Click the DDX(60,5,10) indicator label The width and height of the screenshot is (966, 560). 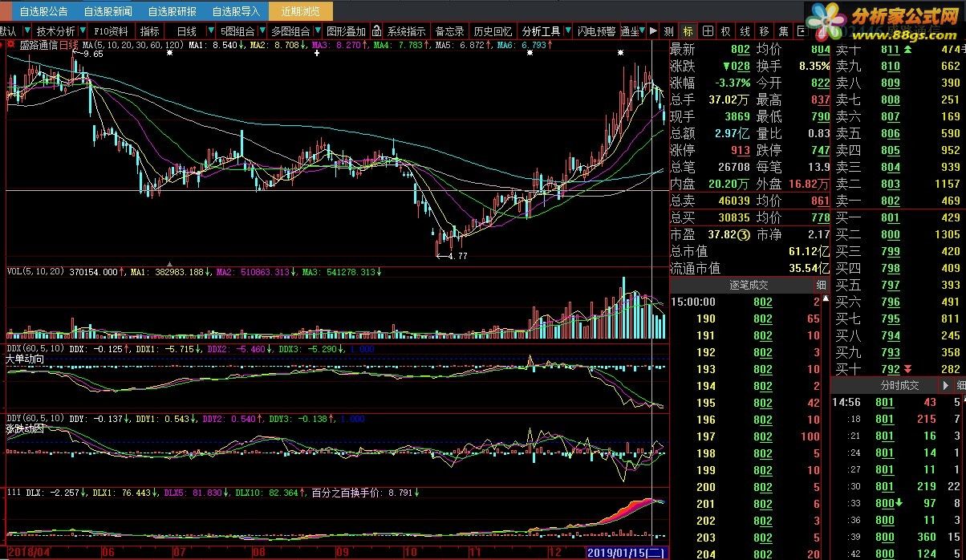(x=36, y=349)
